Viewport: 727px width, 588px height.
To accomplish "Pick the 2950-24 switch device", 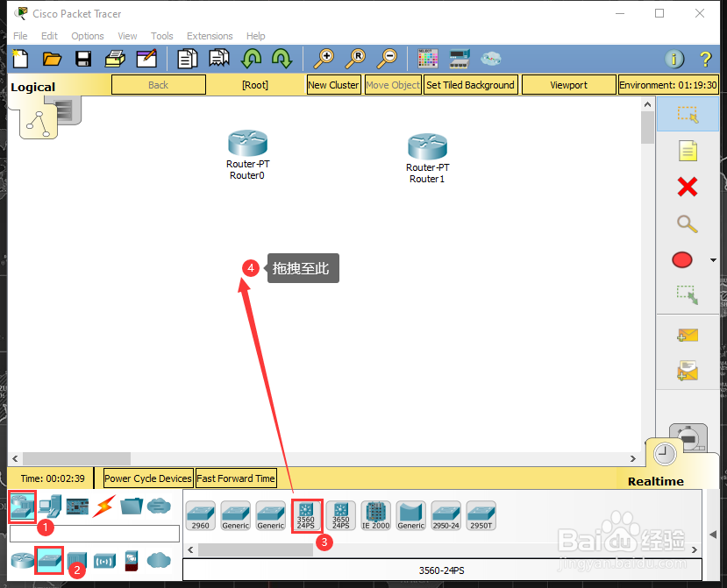I will (x=446, y=515).
